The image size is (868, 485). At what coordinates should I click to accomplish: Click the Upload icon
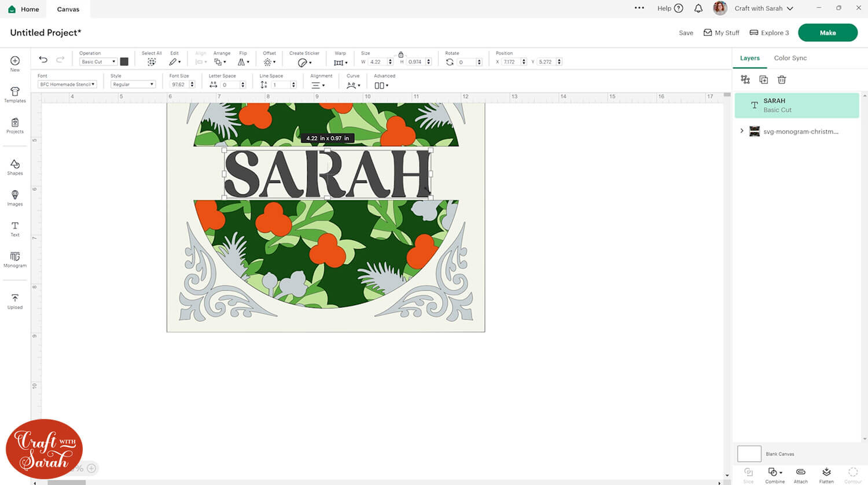[15, 300]
